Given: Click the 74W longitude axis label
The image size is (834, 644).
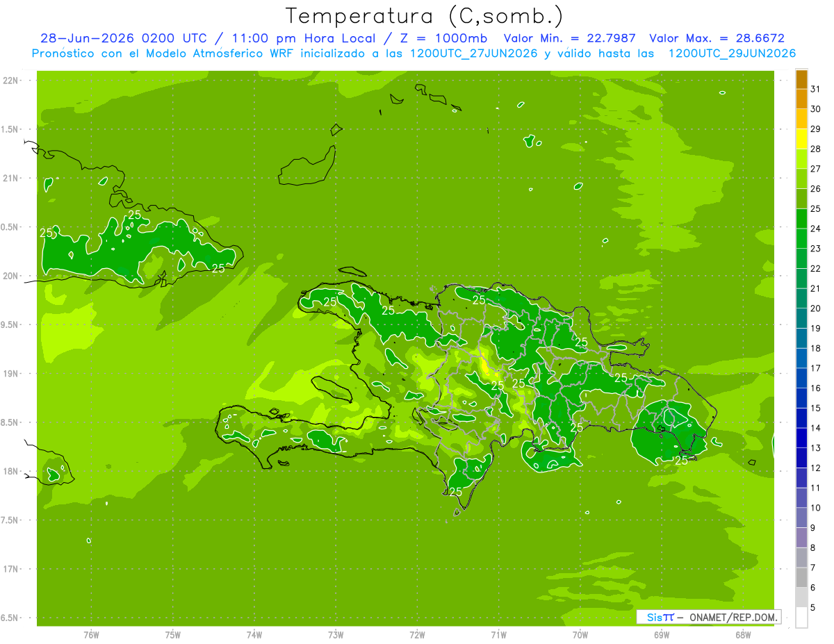Looking at the screenshot, I should point(254,635).
